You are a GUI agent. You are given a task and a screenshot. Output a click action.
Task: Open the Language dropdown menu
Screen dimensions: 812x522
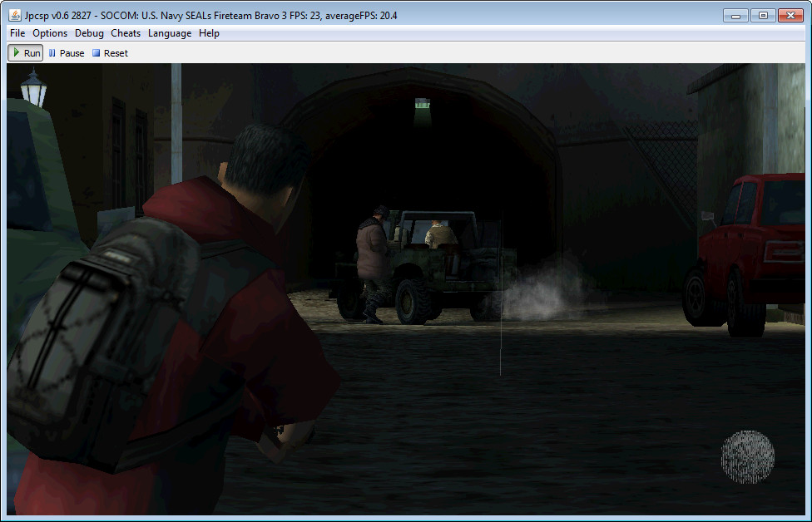(x=170, y=33)
